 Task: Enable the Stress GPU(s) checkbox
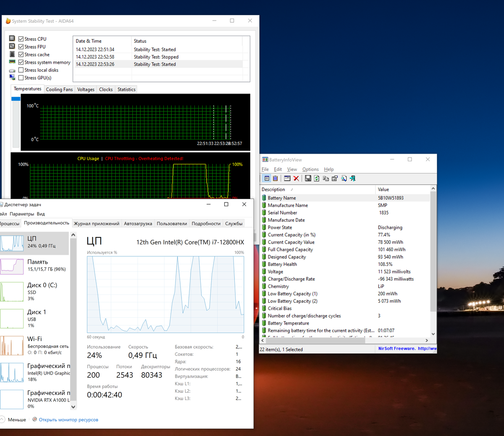pos(21,78)
